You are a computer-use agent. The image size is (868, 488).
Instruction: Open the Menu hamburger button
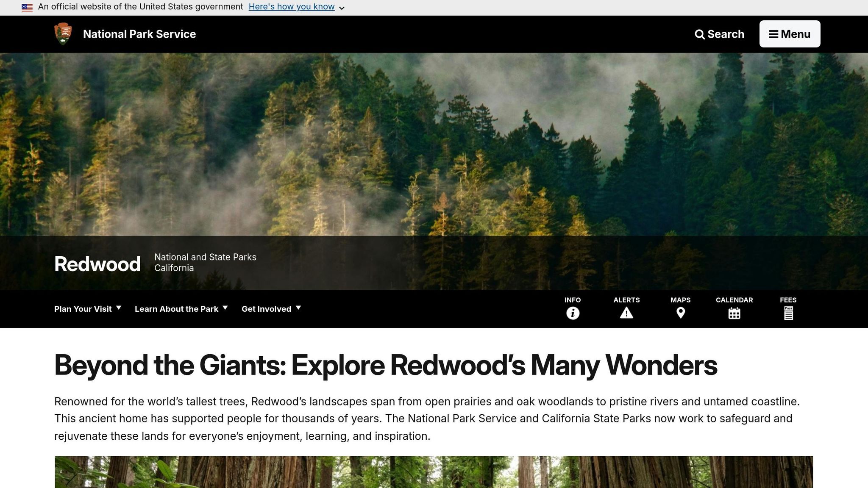[790, 34]
